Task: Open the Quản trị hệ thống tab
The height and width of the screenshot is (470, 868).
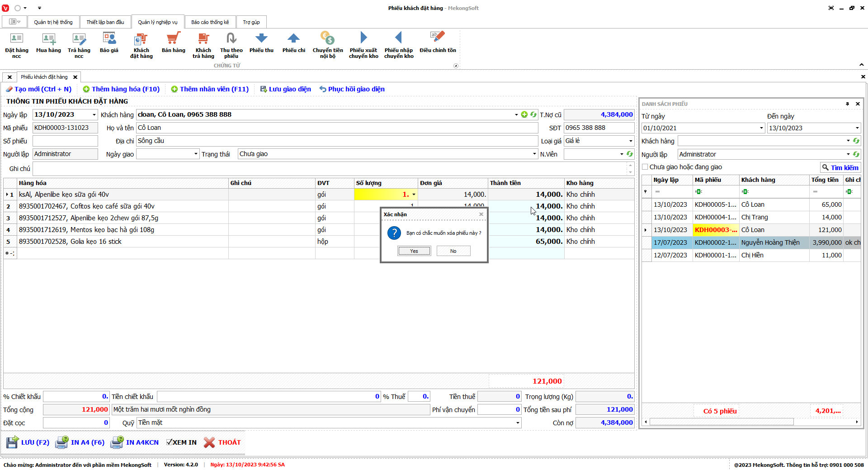Action: (53, 22)
